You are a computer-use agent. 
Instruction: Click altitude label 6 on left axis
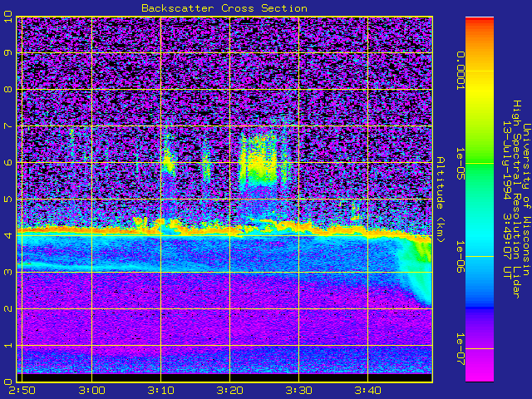8,163
